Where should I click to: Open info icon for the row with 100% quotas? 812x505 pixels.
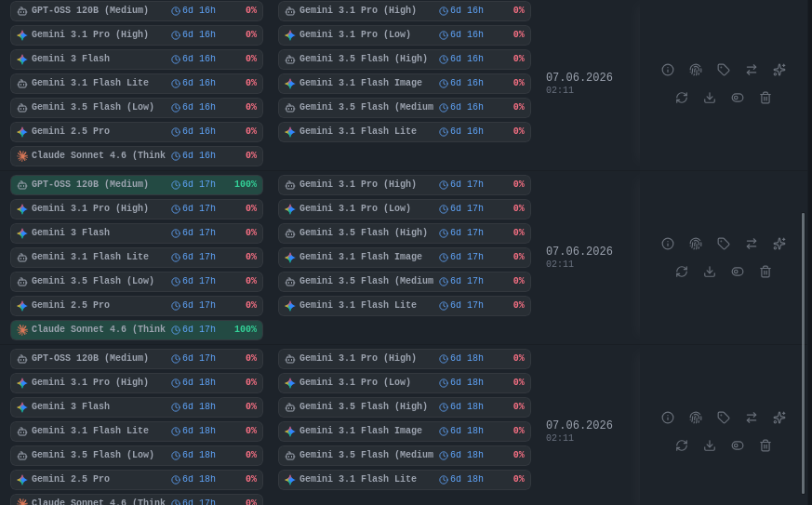(668, 244)
